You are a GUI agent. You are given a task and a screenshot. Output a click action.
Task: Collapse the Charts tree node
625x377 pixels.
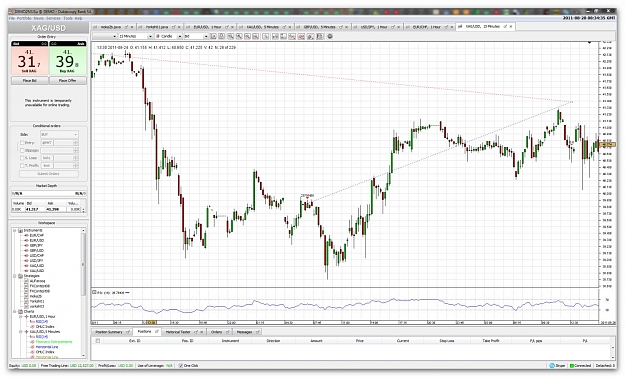coord(15,312)
